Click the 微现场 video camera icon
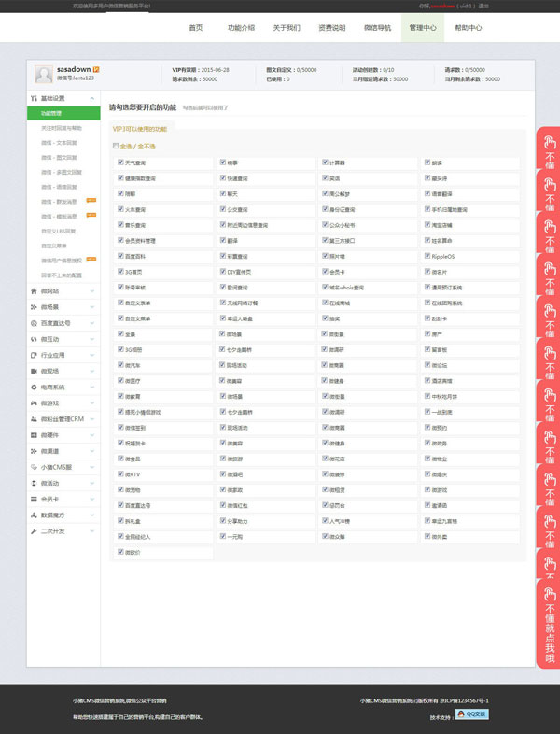Viewport: 560px width, 734px height. (x=34, y=372)
